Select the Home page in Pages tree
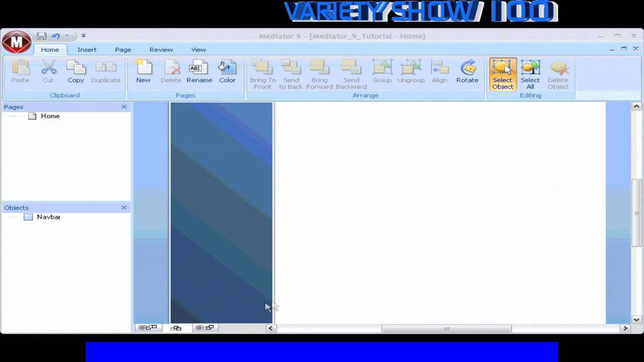The image size is (644, 362). (x=50, y=116)
